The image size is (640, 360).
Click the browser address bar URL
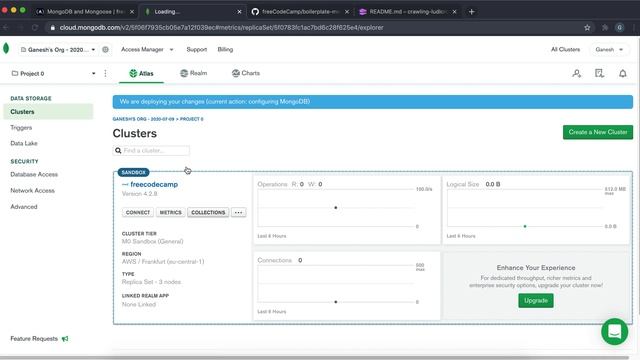click(221, 27)
